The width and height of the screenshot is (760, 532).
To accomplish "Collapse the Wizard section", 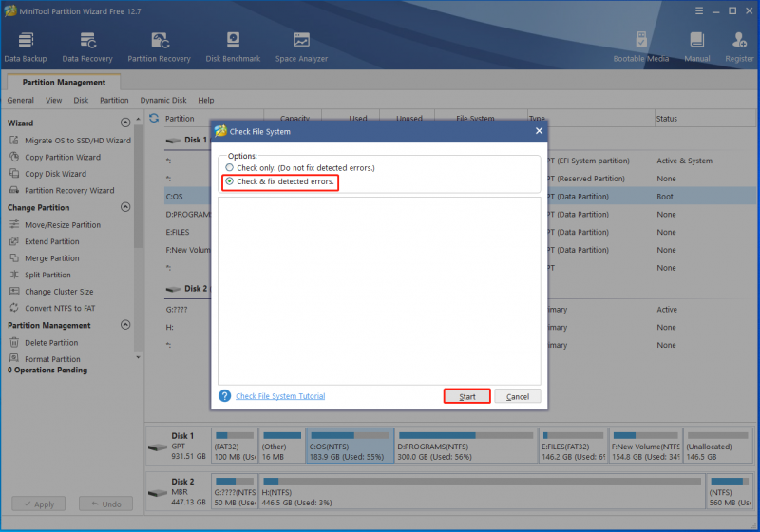I will click(125, 123).
